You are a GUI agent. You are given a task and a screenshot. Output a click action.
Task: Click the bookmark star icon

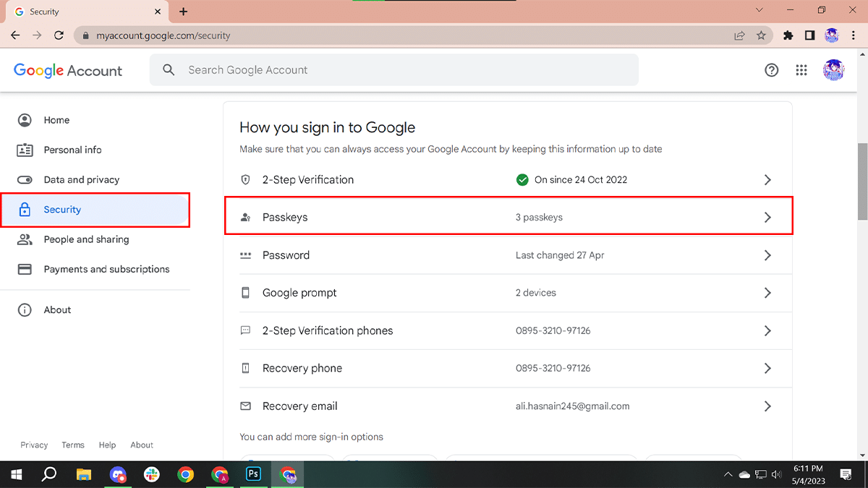pos(761,35)
